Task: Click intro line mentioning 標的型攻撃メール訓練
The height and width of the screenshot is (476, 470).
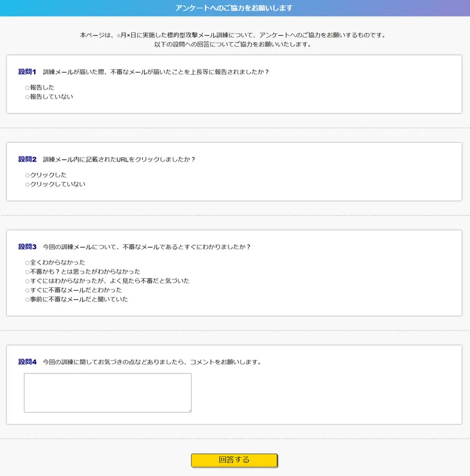Action: point(233,35)
